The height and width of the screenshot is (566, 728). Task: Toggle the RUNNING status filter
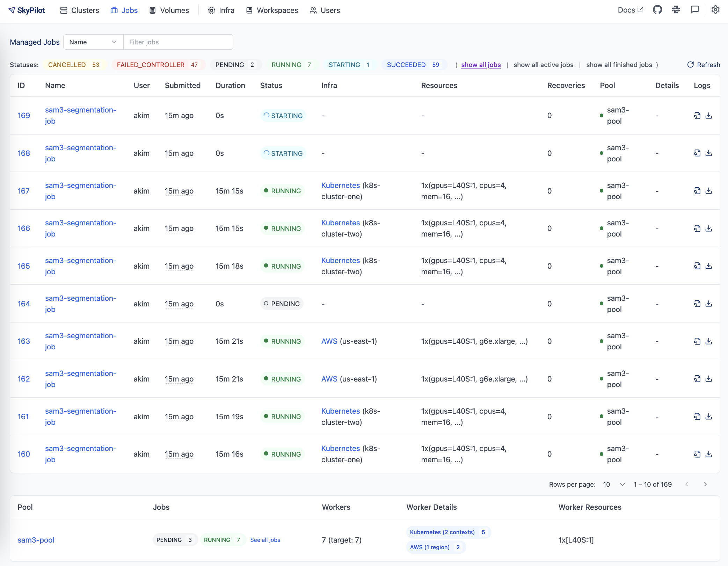292,65
